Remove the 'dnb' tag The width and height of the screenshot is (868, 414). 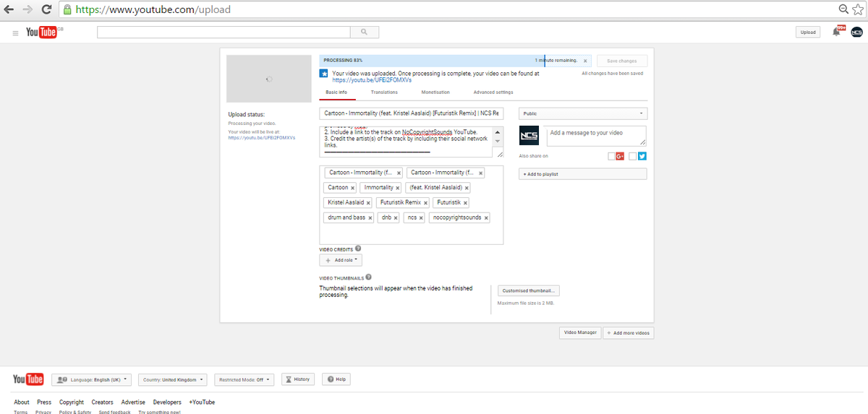tap(396, 218)
